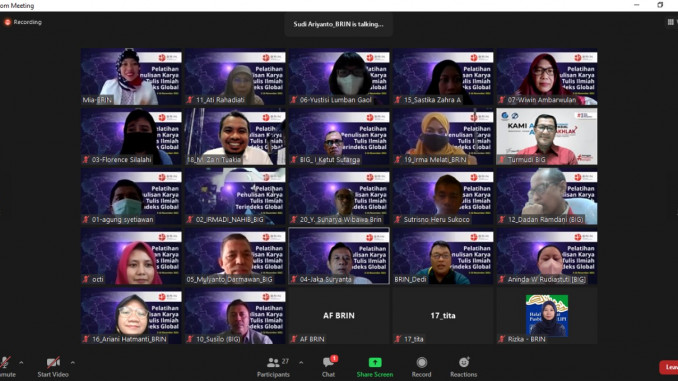Viewport: 678px width, 381px height.
Task: Open the Chat panel icon
Action: pos(329,362)
